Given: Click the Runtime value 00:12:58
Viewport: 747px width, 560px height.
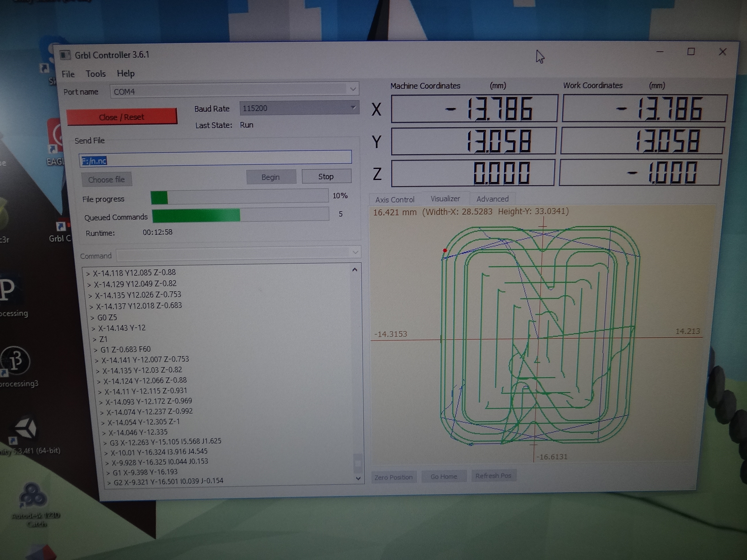Looking at the screenshot, I should (x=157, y=232).
